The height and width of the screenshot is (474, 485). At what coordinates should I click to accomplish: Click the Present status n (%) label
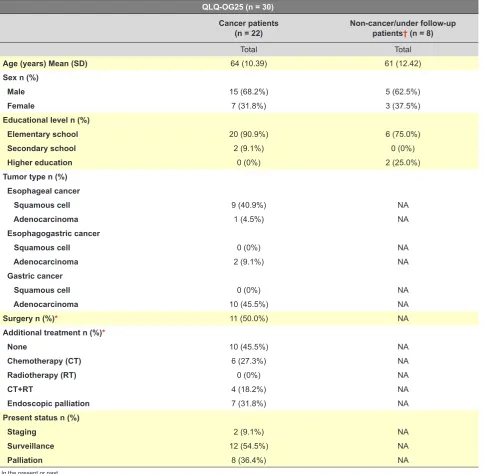41,418
